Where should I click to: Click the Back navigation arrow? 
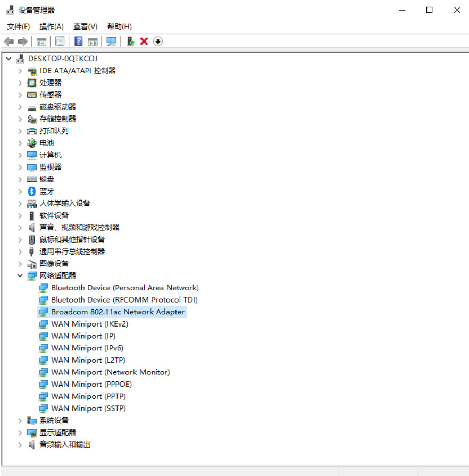(x=9, y=41)
